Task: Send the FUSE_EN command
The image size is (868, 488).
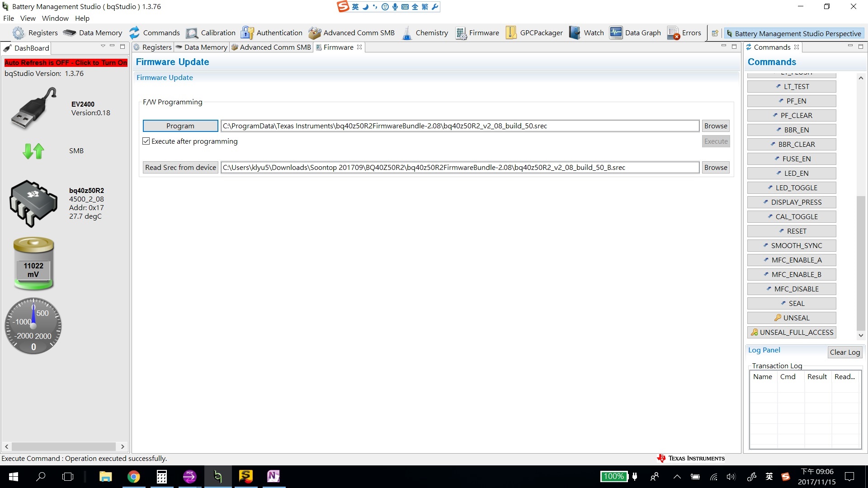Action: pos(792,159)
